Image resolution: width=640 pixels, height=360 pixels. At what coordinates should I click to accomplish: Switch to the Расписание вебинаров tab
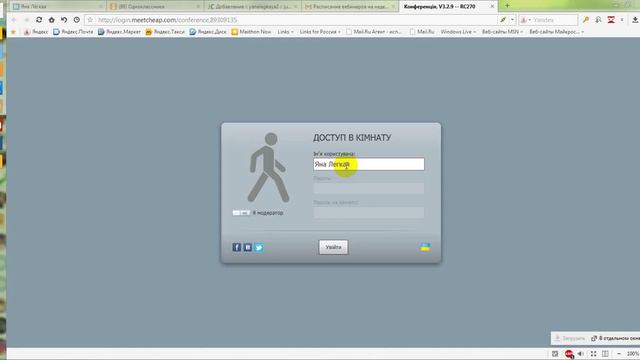pyautogui.click(x=350, y=6)
